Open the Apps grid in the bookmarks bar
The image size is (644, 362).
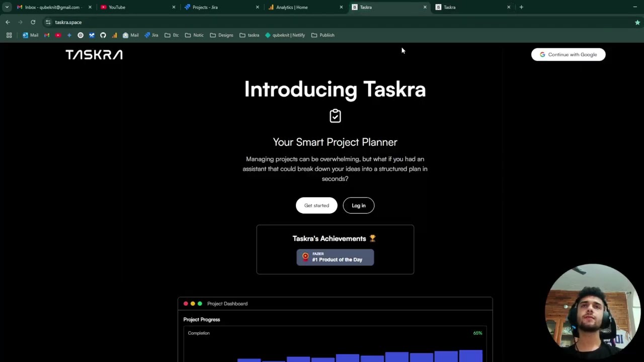[x=9, y=35]
